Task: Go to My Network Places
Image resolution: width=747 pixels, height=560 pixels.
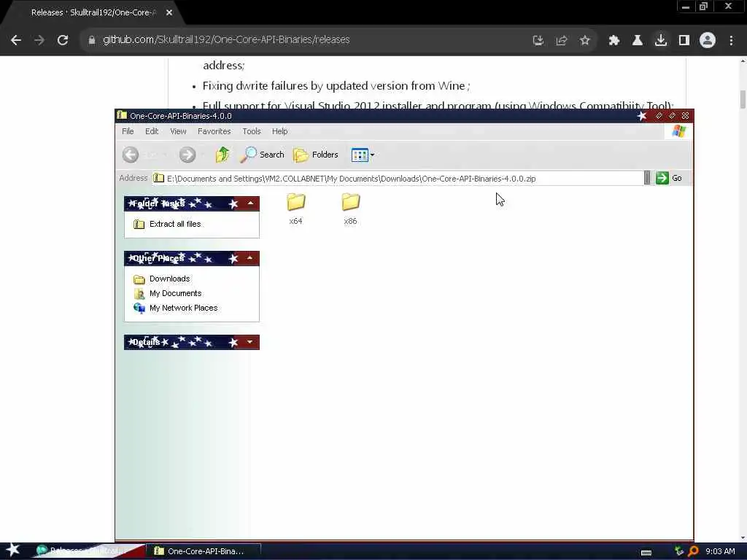Action: pyautogui.click(x=183, y=308)
